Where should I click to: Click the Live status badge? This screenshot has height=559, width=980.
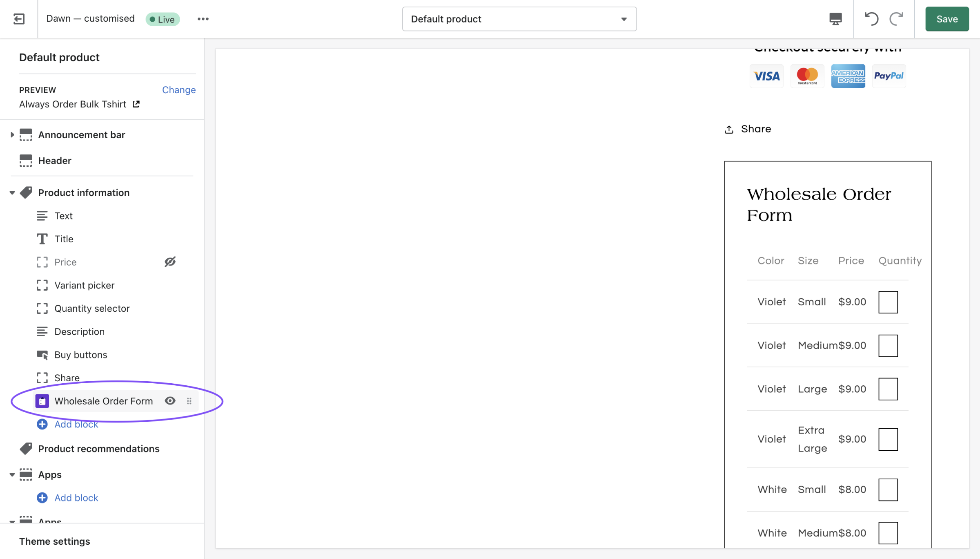tap(163, 19)
